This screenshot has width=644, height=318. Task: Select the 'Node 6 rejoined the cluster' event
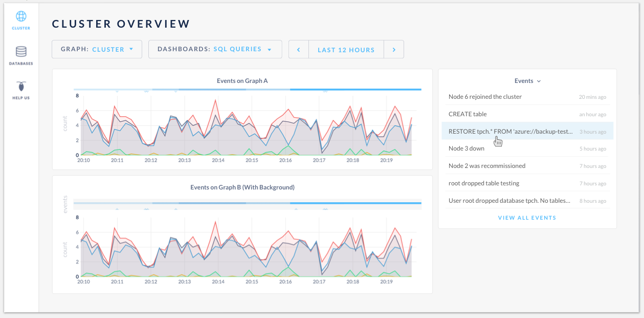point(527,97)
